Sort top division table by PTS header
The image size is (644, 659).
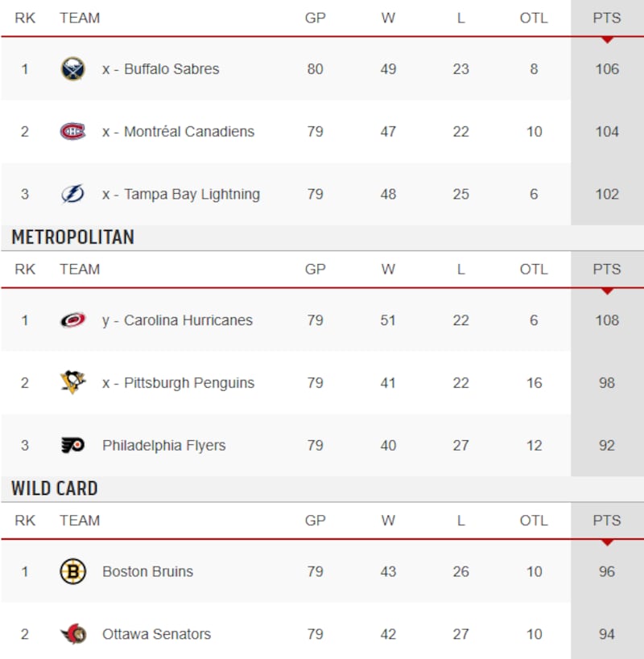click(607, 18)
